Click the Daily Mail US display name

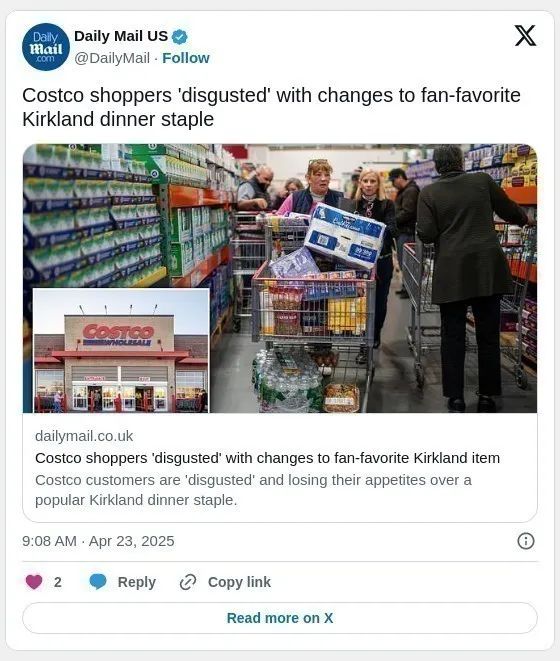pos(121,36)
